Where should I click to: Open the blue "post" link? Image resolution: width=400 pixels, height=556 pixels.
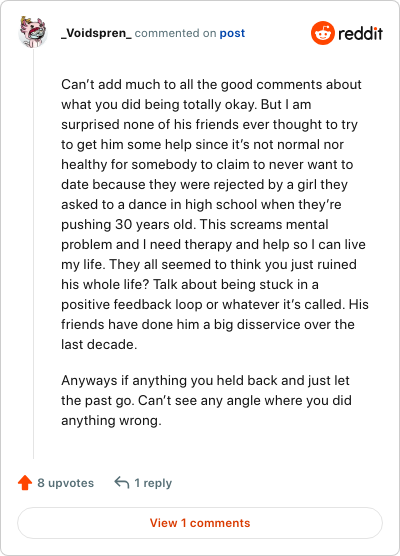pos(232,33)
